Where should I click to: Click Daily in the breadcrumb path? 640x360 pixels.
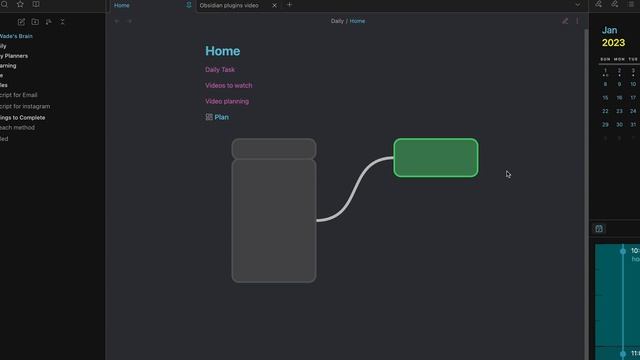click(337, 21)
